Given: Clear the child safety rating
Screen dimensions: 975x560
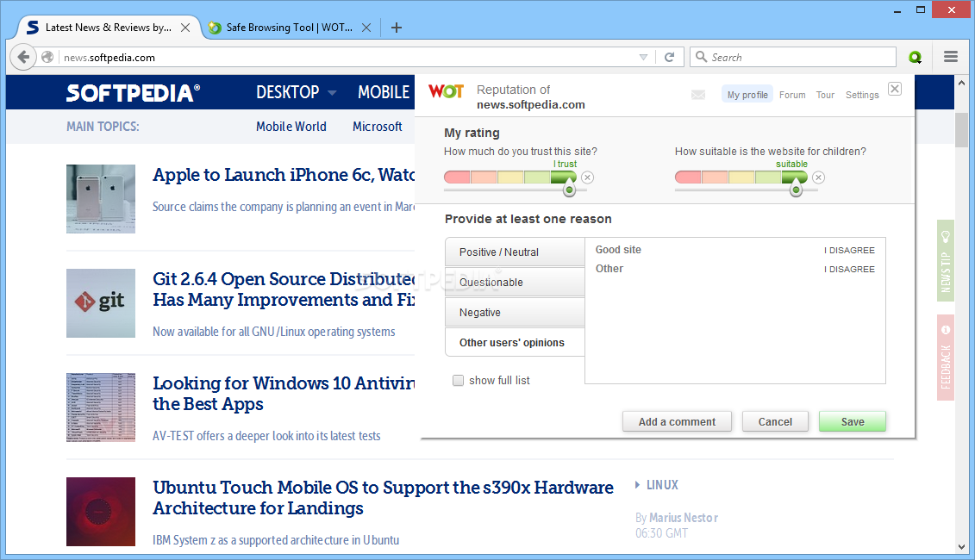Looking at the screenshot, I should (x=818, y=177).
